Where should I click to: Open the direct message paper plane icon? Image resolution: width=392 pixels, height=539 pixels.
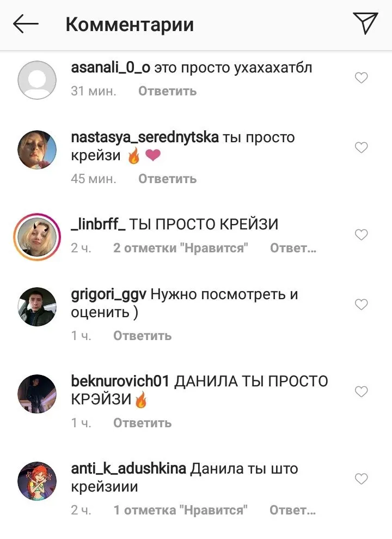[365, 23]
